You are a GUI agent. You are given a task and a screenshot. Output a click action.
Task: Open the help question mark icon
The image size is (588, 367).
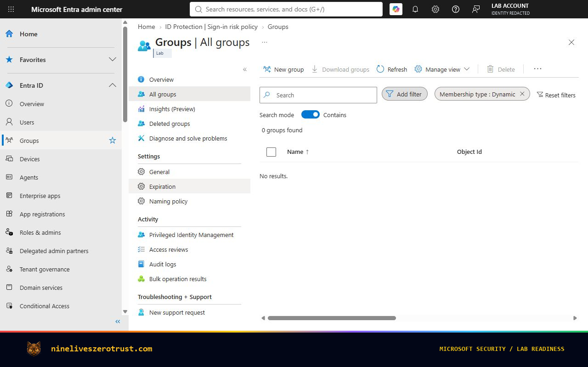pos(456,9)
